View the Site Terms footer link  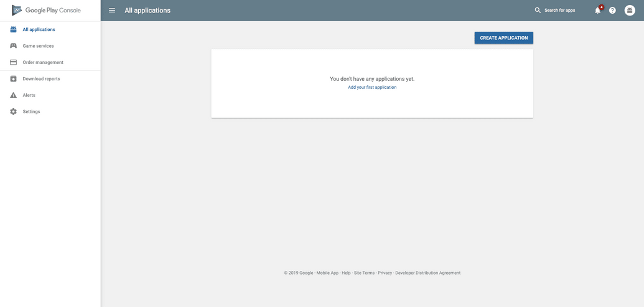364,273
